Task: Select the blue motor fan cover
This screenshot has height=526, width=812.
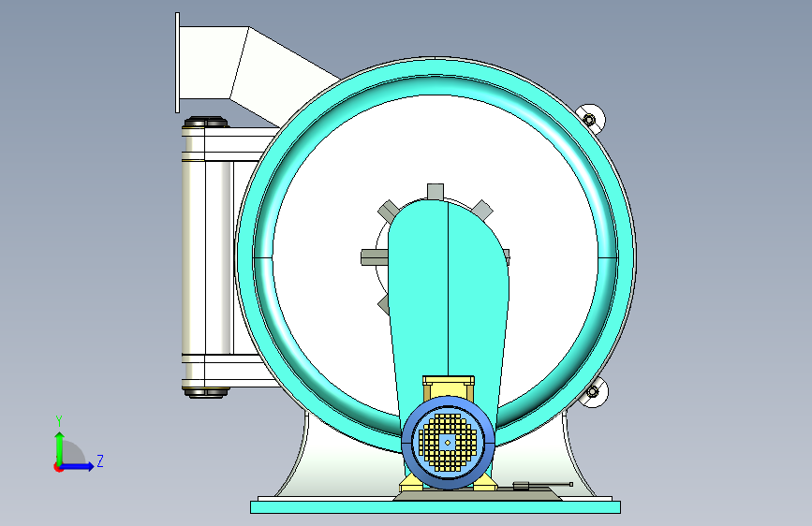Action: (448, 443)
